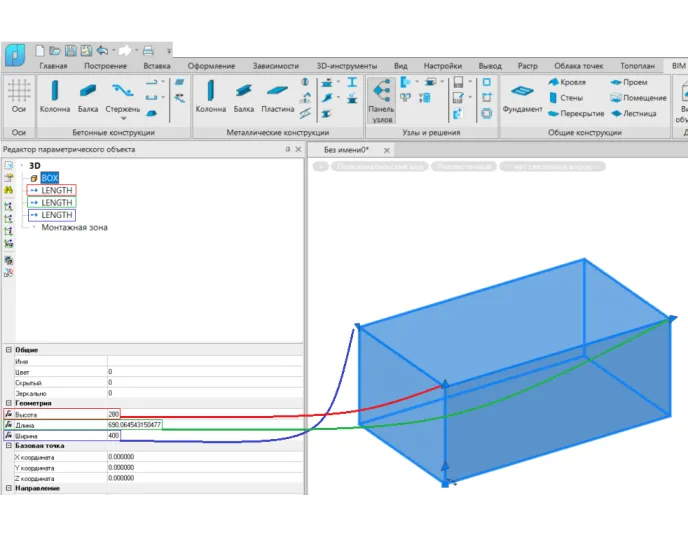Viewport: 688px width, 537px height.
Task: Click the top icon in editor sidebar
Action: pyautogui.click(x=8, y=165)
